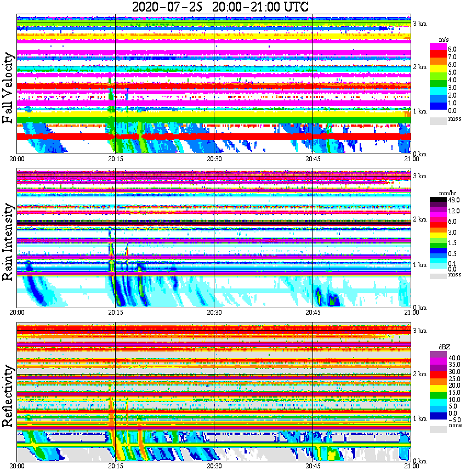Click the 3 km height label of Reflectivity panel
The width and height of the screenshot is (466, 476).
(419, 331)
